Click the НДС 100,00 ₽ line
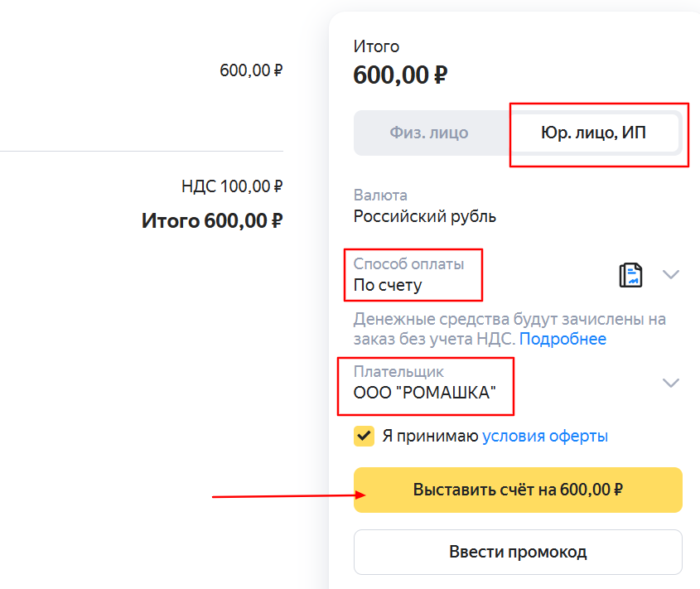The width and height of the screenshot is (700, 589). coord(232,186)
